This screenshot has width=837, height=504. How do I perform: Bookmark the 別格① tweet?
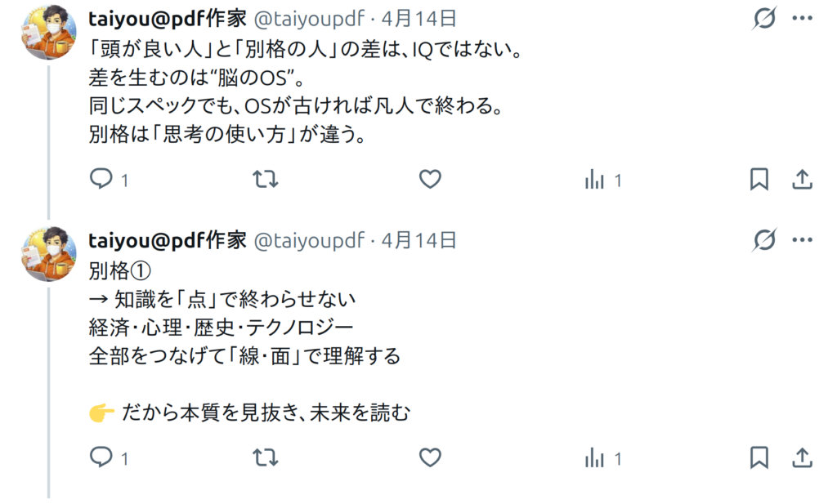tap(759, 457)
